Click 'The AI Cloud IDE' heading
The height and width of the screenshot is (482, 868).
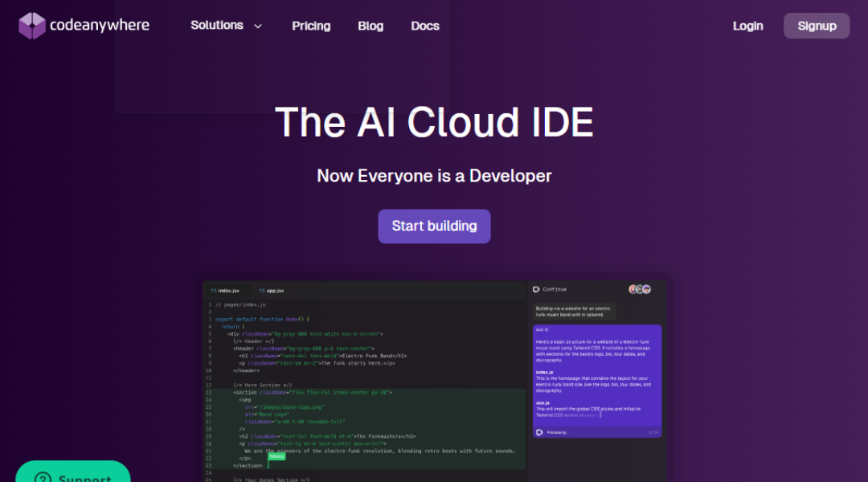coord(434,122)
